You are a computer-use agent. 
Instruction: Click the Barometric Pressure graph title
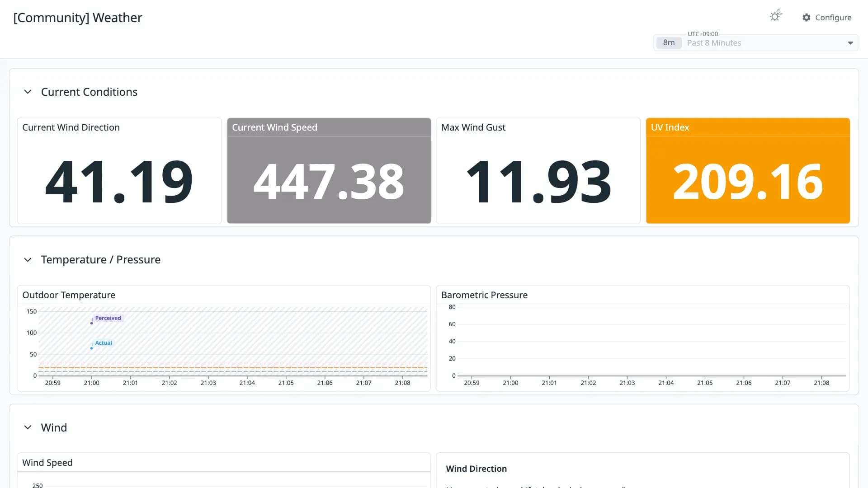(484, 295)
